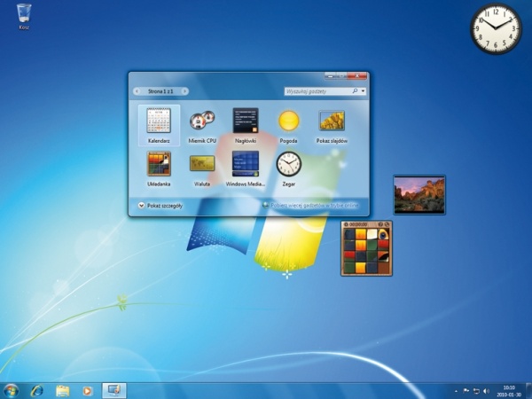Select the Nagłówki gadget
Image resolution: width=532 pixels, height=399 pixels.
[x=246, y=126]
